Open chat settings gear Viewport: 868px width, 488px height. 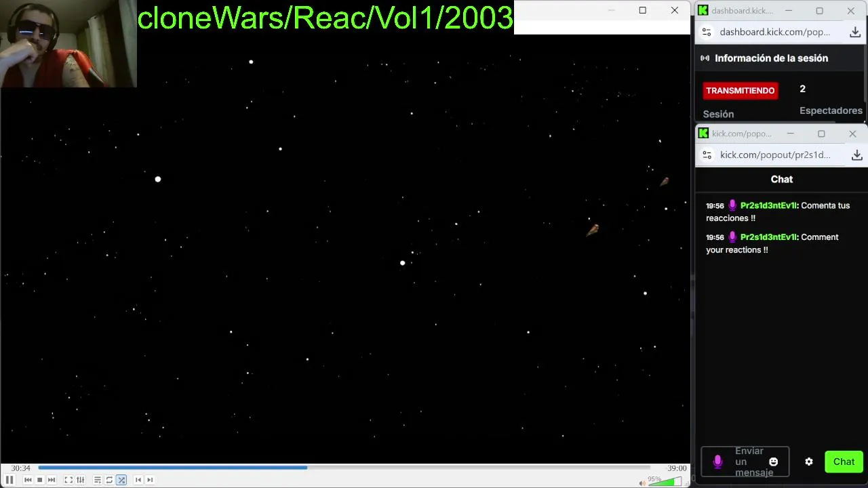click(x=809, y=462)
